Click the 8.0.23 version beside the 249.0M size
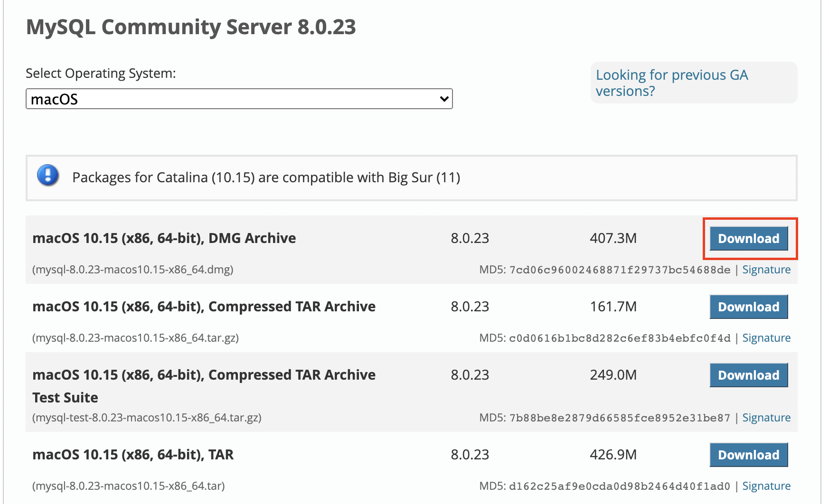 [x=470, y=375]
